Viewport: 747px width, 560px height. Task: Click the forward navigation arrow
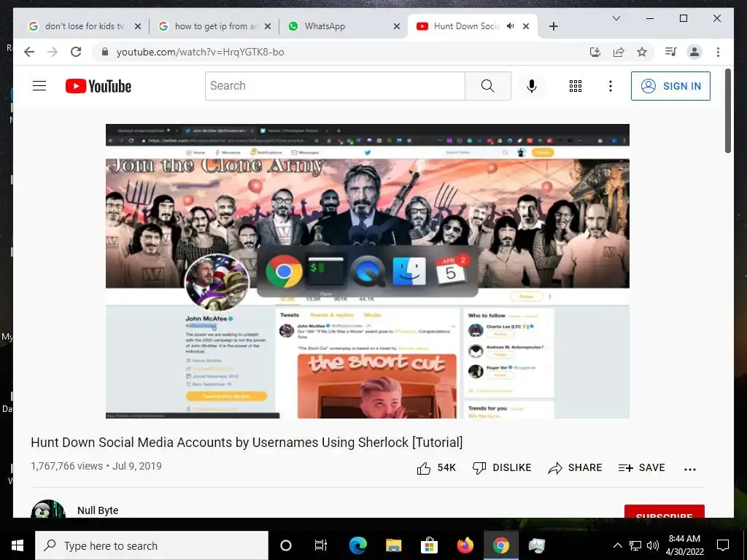53,52
